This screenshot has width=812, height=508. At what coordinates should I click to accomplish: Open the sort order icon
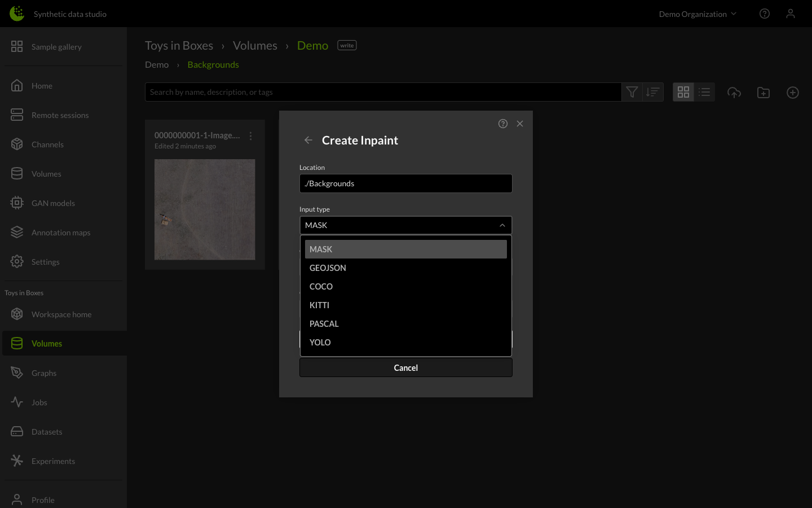coord(652,91)
